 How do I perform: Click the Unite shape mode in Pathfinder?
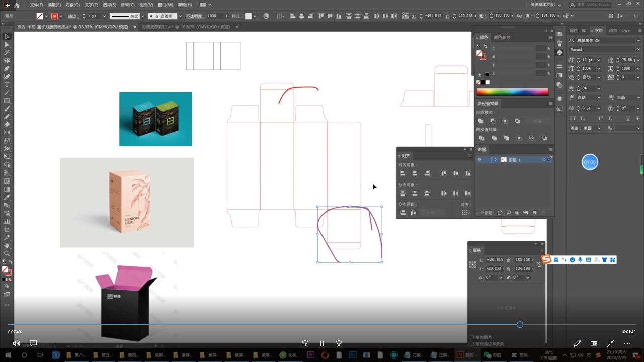click(x=480, y=121)
